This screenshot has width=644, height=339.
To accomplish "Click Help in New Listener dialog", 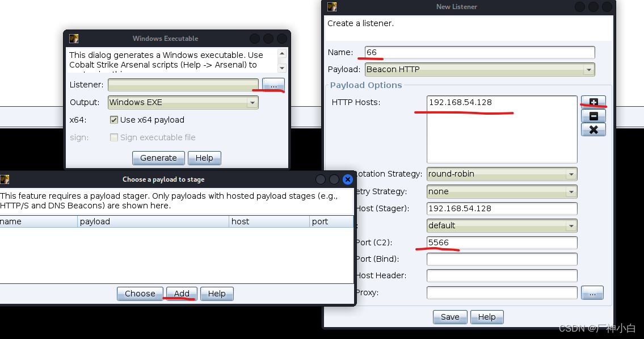I will coord(487,317).
